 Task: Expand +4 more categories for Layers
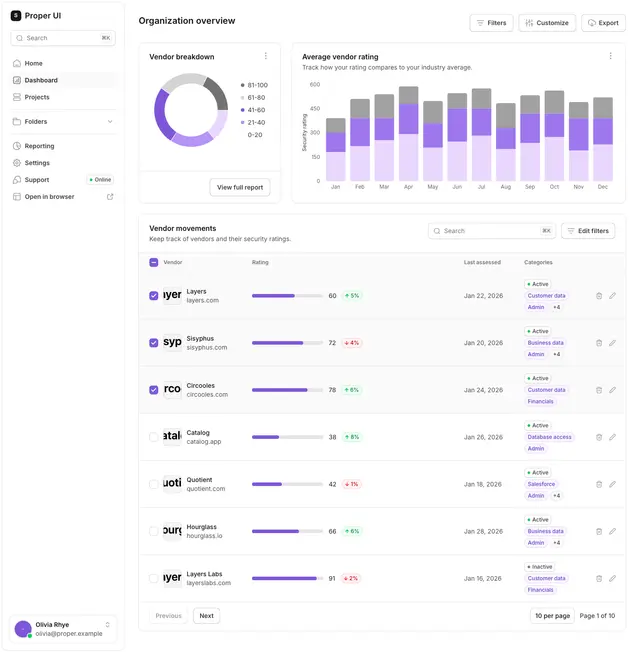click(x=556, y=307)
